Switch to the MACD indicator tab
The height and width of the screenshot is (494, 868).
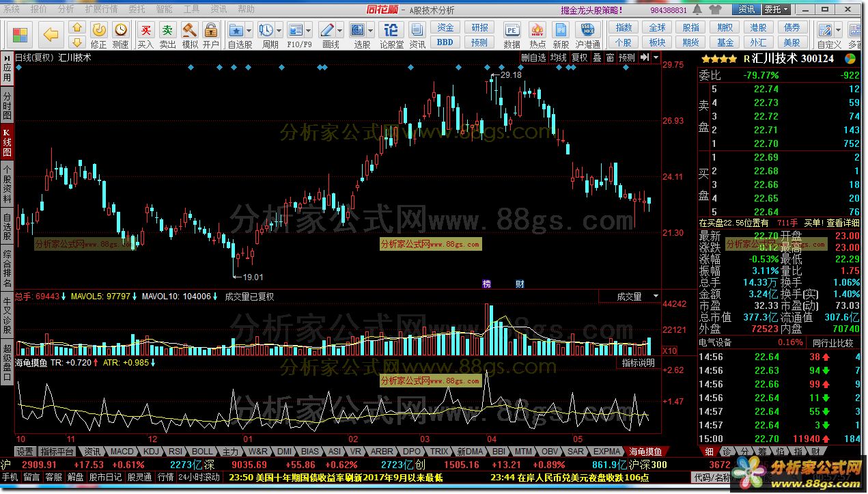point(122,452)
